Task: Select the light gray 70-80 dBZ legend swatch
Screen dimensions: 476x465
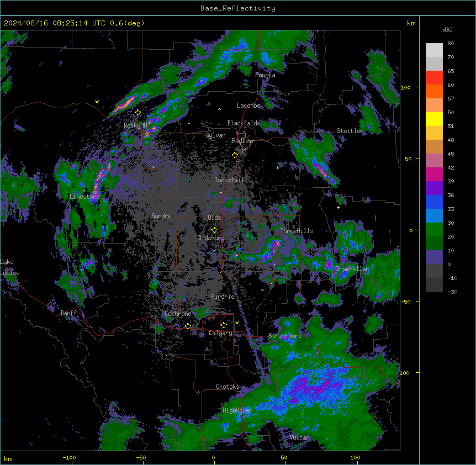Action: pos(434,50)
